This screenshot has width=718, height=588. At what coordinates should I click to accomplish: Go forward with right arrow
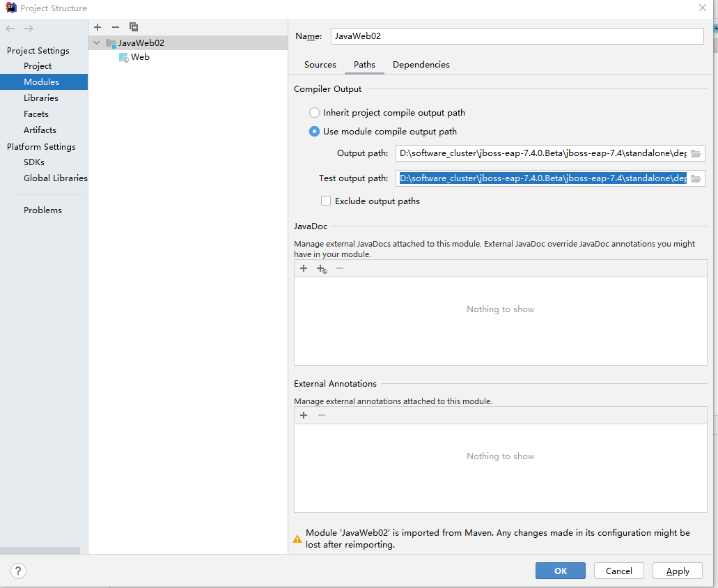pos(29,29)
